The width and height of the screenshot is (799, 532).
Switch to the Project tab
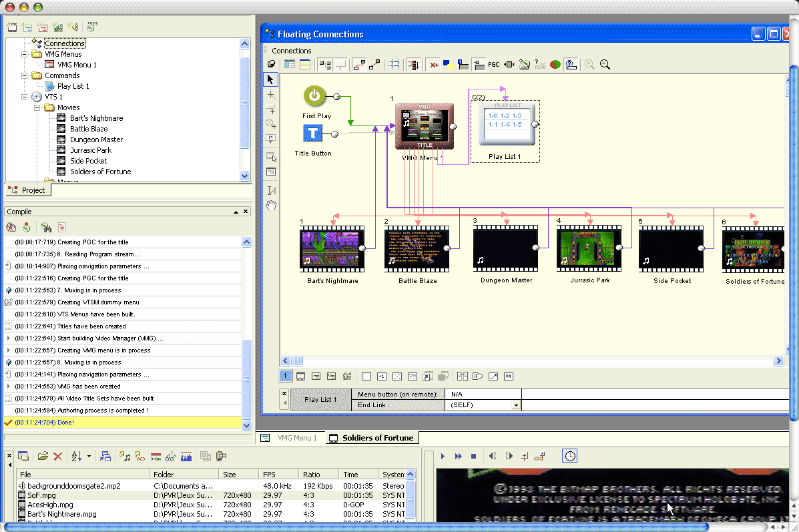point(28,190)
